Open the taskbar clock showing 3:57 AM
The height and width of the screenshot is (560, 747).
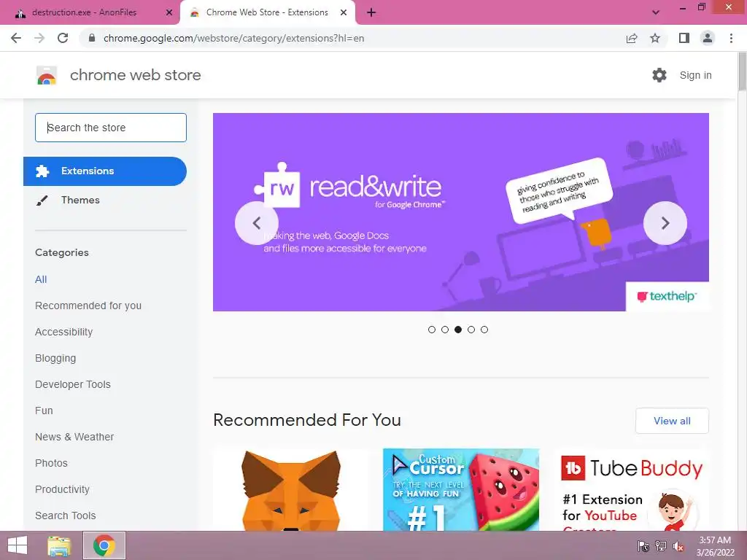coord(715,546)
